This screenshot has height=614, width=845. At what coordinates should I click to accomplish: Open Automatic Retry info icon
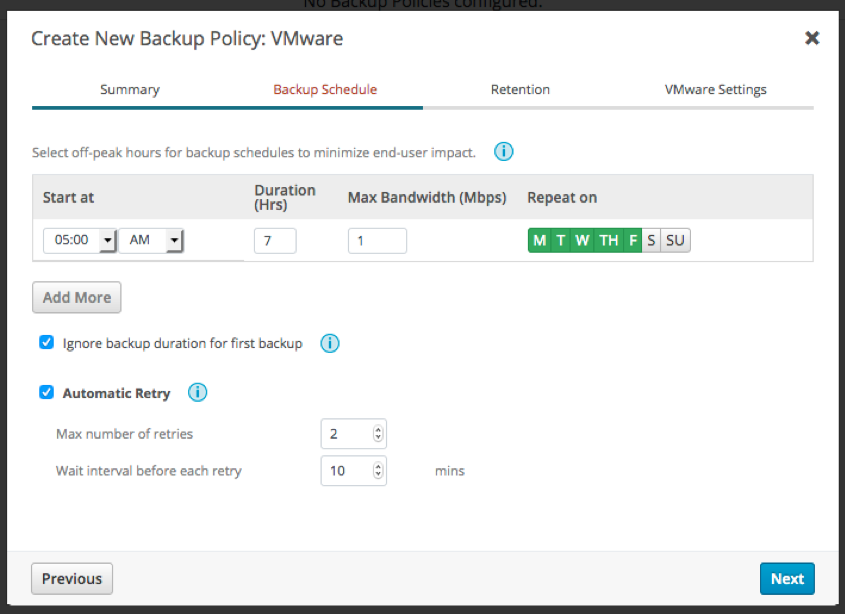pos(197,392)
